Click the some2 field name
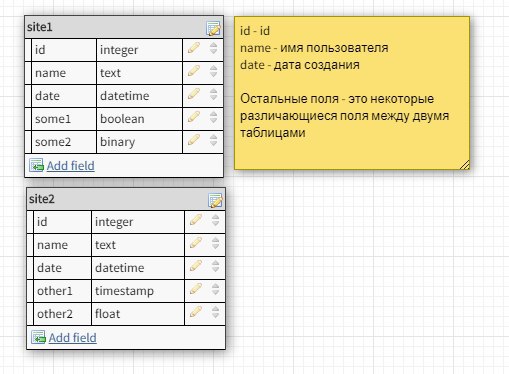Image resolution: width=509 pixels, height=374 pixels. 53,142
